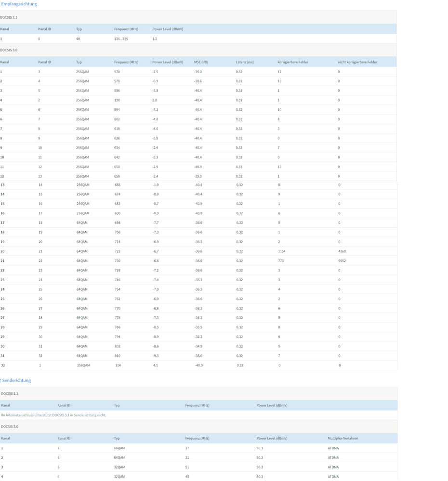
Task: Select the 714 frequency cell
Action: coord(118,242)
